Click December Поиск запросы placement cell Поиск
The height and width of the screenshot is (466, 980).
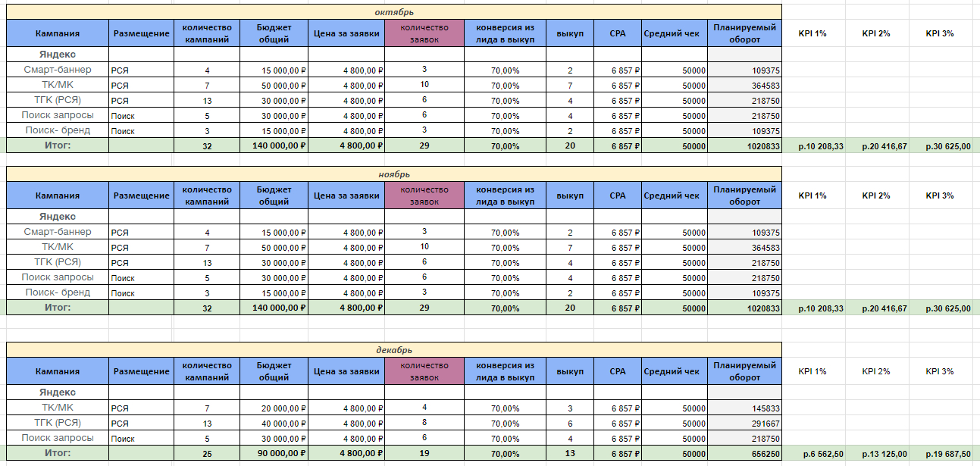click(x=141, y=438)
